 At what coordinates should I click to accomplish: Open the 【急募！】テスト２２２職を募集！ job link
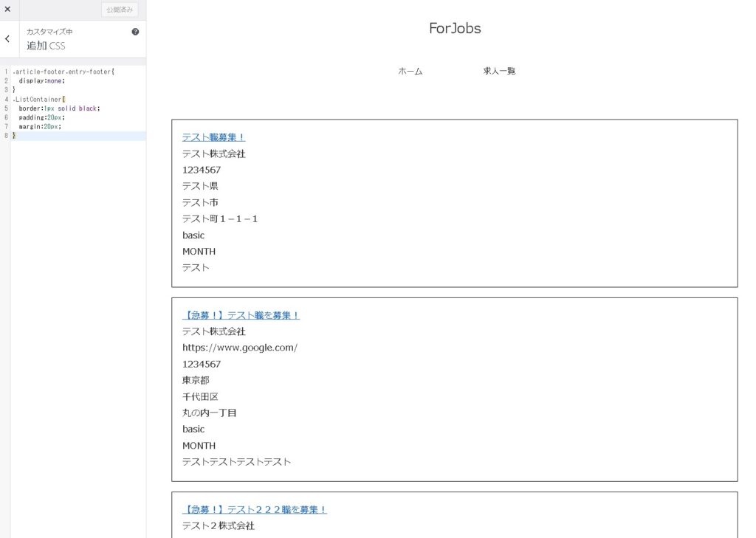click(254, 509)
